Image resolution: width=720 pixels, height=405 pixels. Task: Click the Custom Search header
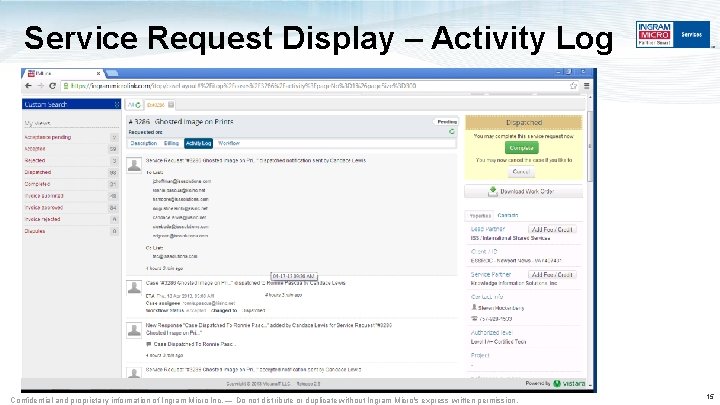(71, 105)
